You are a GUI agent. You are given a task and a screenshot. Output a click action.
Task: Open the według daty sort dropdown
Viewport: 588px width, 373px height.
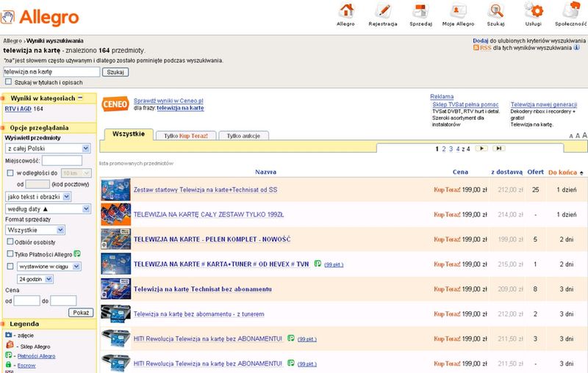48,209
